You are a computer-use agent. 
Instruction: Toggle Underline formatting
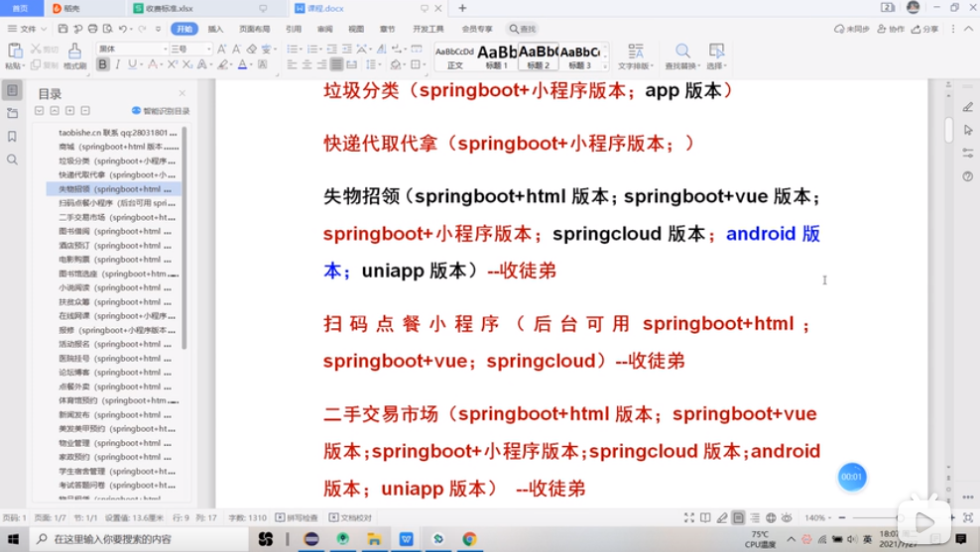click(132, 64)
